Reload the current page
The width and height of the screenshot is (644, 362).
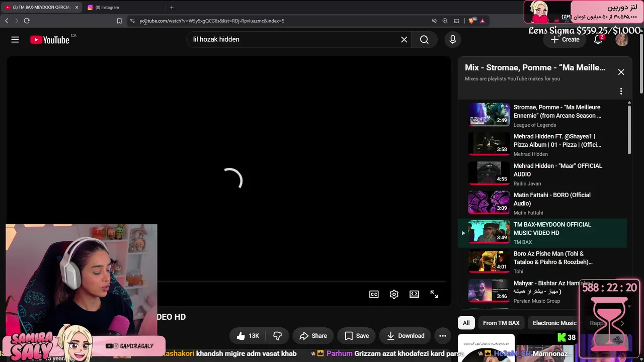click(x=27, y=21)
